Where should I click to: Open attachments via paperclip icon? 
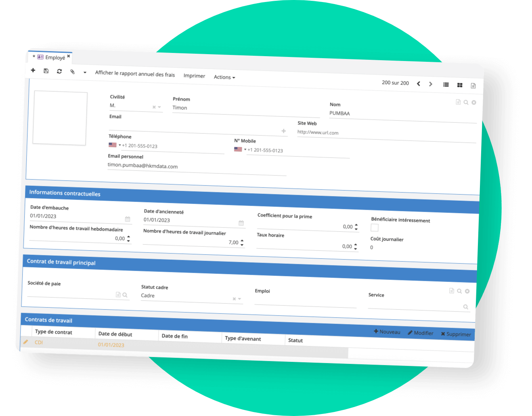72,71
